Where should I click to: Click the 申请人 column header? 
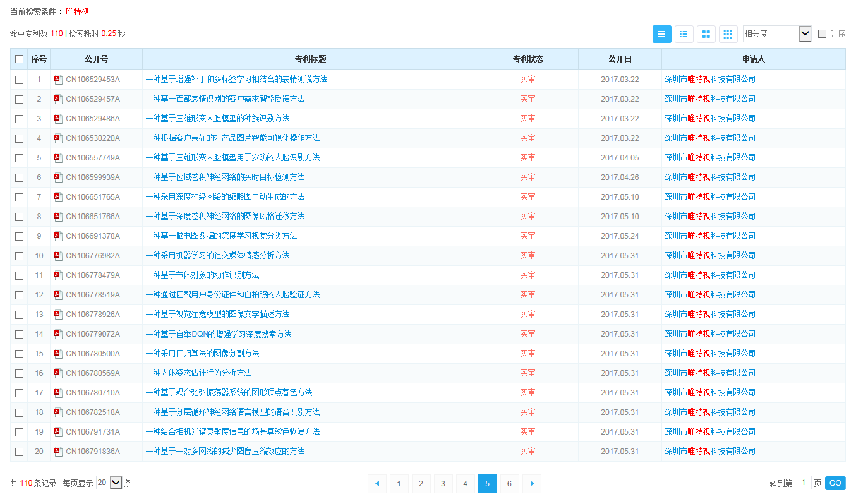point(754,59)
